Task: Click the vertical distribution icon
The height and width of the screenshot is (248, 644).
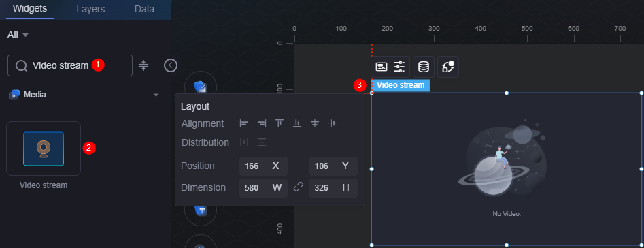Action: click(x=262, y=142)
